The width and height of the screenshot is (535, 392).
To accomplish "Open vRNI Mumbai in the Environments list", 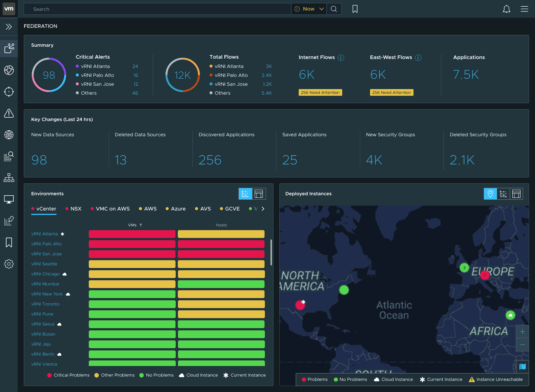I will click(x=45, y=284).
